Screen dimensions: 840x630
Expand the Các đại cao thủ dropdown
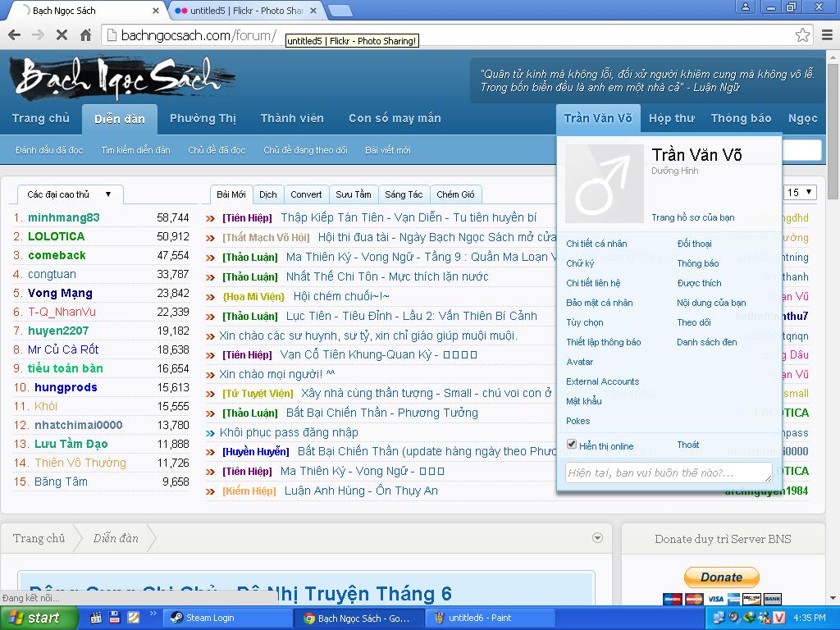point(70,194)
